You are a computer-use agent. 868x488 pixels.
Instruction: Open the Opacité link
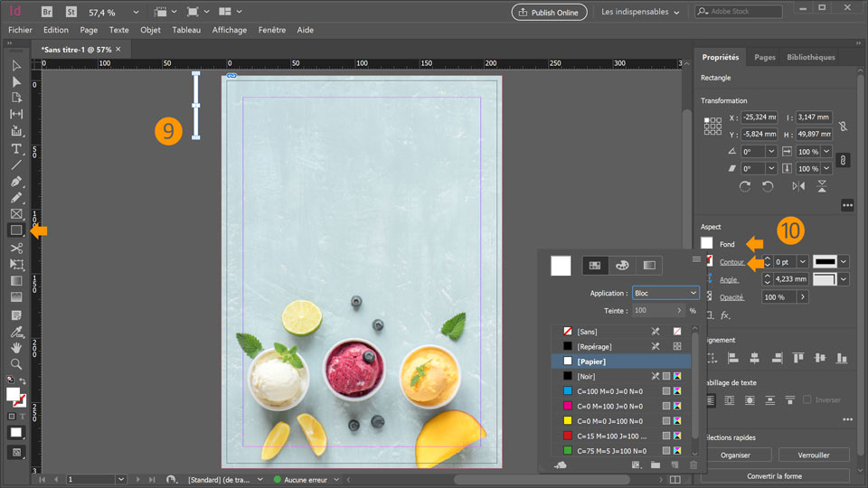[x=731, y=297]
